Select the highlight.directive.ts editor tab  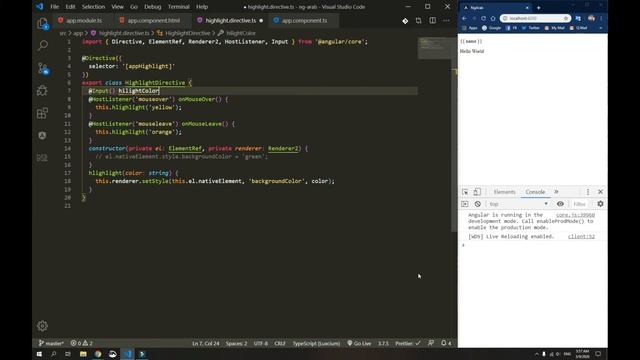click(230, 20)
